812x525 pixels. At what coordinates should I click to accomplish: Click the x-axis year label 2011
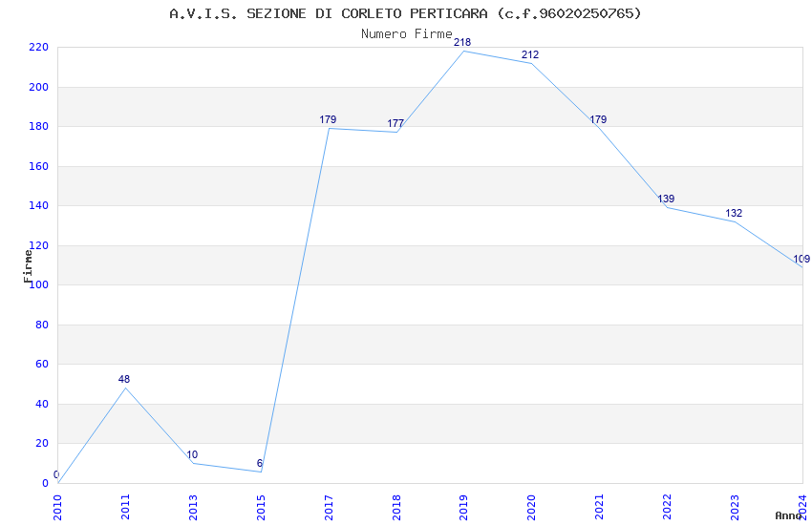point(125,508)
